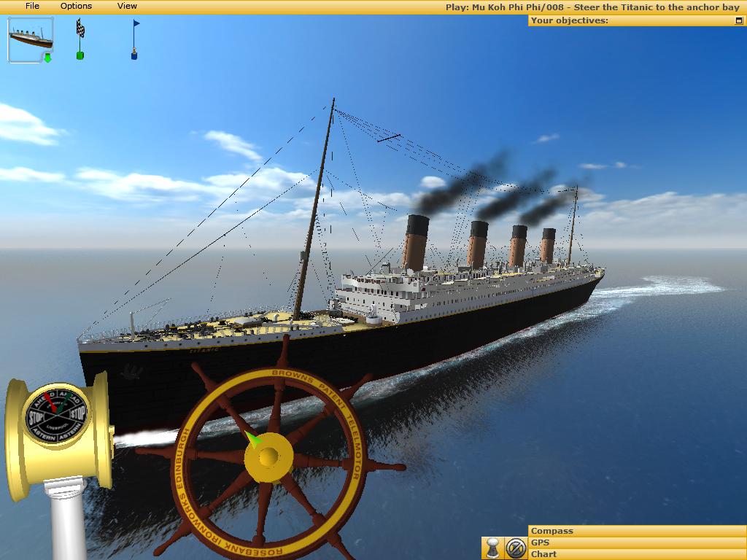This screenshot has height=560, width=747.
Task: Click the mission title text in top bar
Action: tap(592, 7)
